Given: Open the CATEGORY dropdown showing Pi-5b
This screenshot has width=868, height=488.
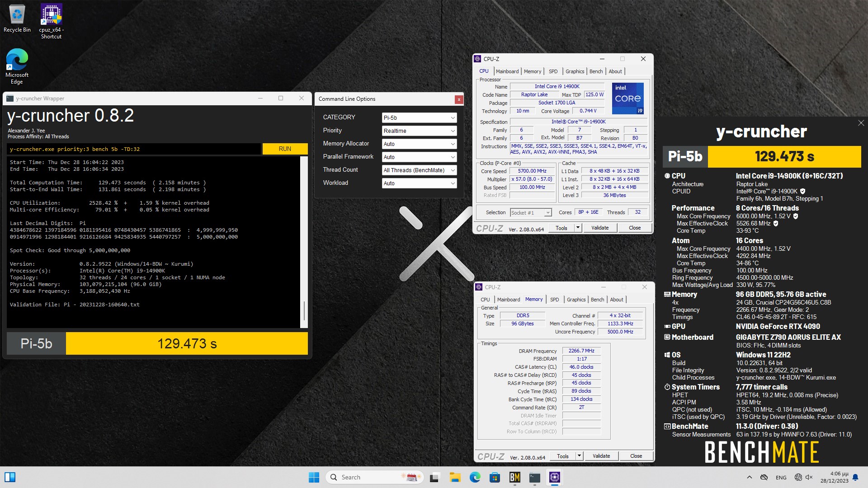Looking at the screenshot, I should coord(419,117).
